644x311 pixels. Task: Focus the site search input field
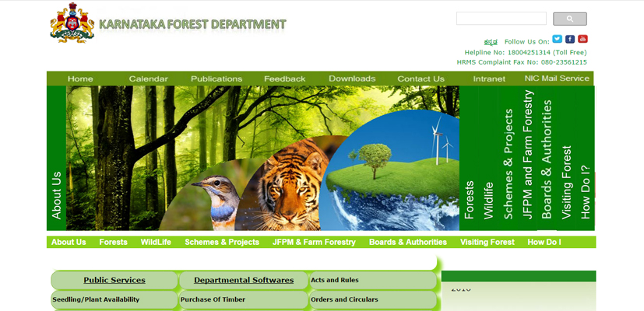click(501, 19)
